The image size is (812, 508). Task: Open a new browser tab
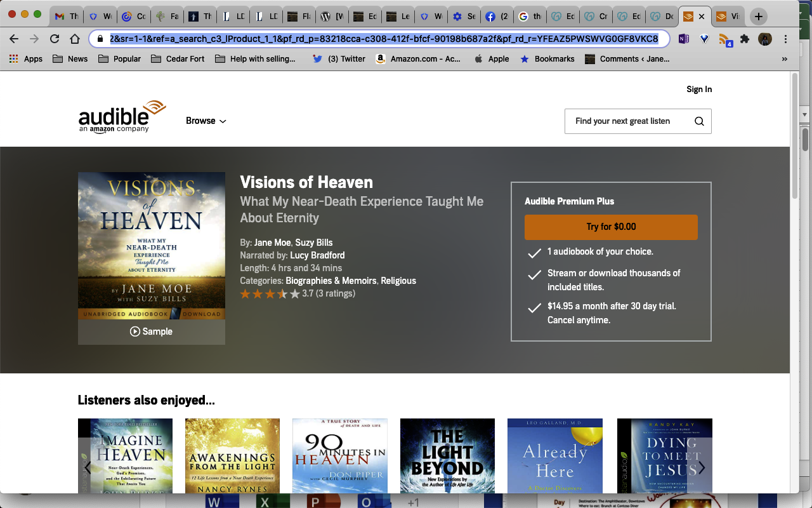759,17
